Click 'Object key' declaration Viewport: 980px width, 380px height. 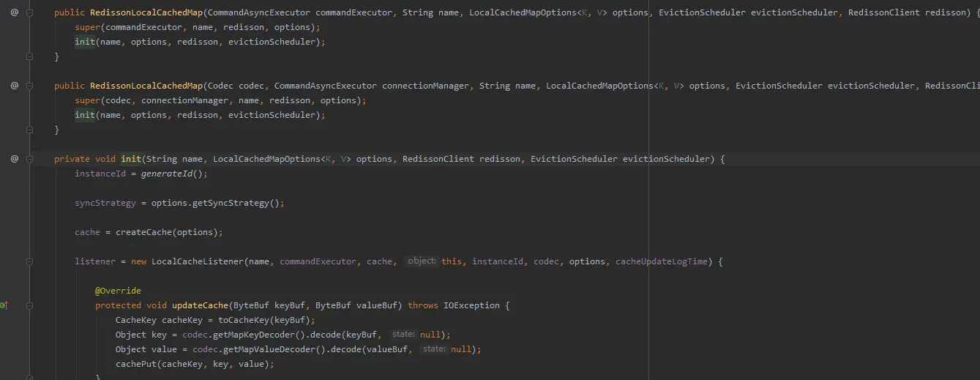click(x=141, y=335)
